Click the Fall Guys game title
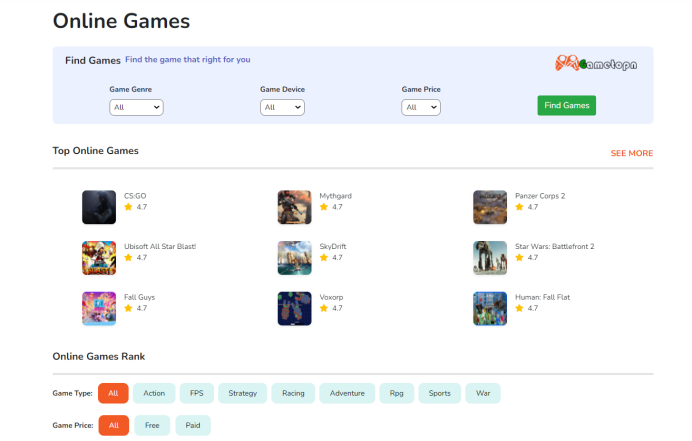Image resolution: width=692 pixels, height=441 pixels. point(139,298)
